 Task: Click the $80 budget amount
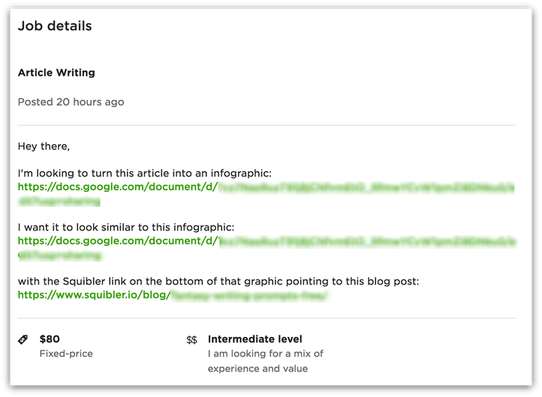(49, 339)
